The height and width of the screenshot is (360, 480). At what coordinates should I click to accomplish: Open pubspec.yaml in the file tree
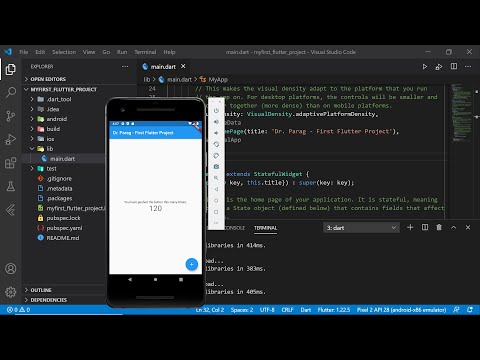pyautogui.click(x=64, y=228)
